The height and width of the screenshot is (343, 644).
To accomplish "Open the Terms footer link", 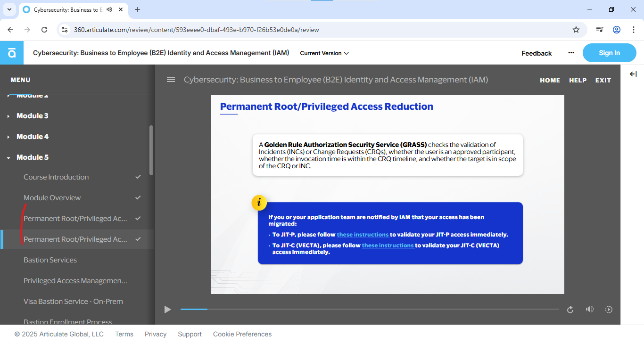I will 124,334.
